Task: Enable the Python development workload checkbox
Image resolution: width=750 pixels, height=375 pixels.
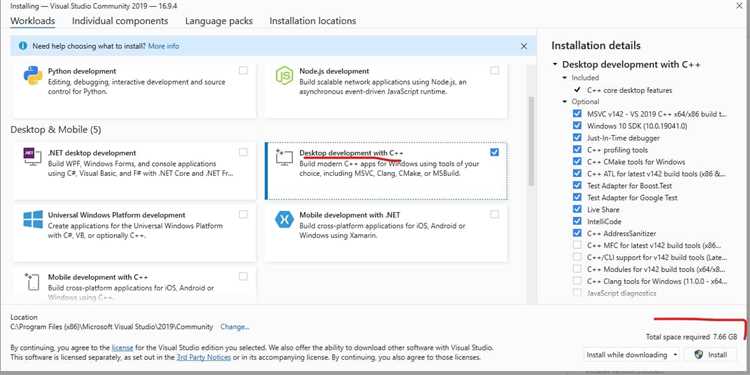Action: click(x=243, y=71)
